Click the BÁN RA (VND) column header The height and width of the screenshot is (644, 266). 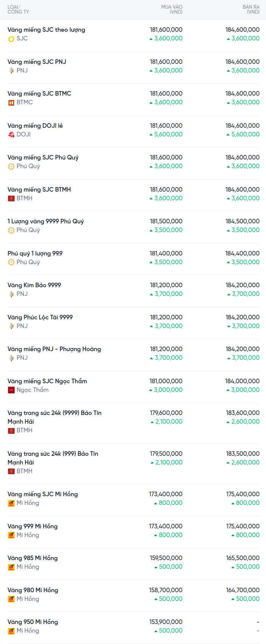coord(251,9)
